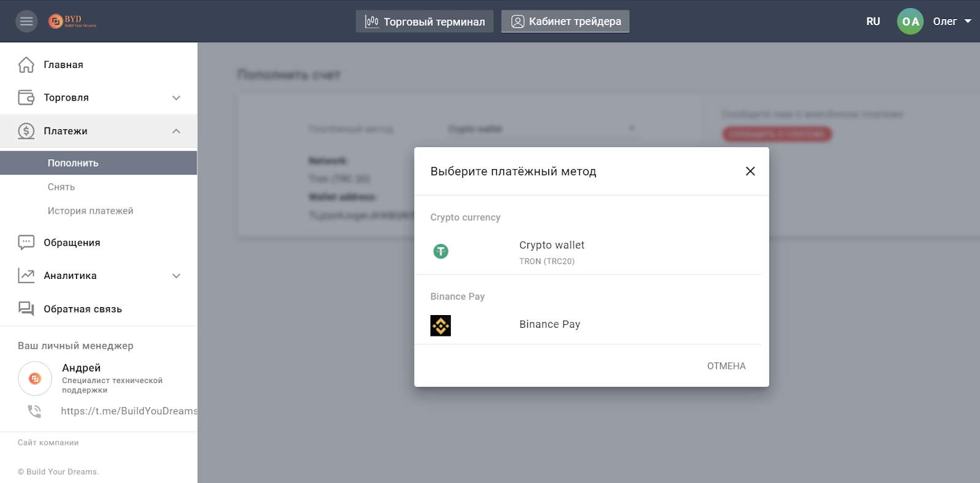Click the hamburger menu icon
Image resolution: width=980 pixels, height=483 pixels.
[26, 21]
